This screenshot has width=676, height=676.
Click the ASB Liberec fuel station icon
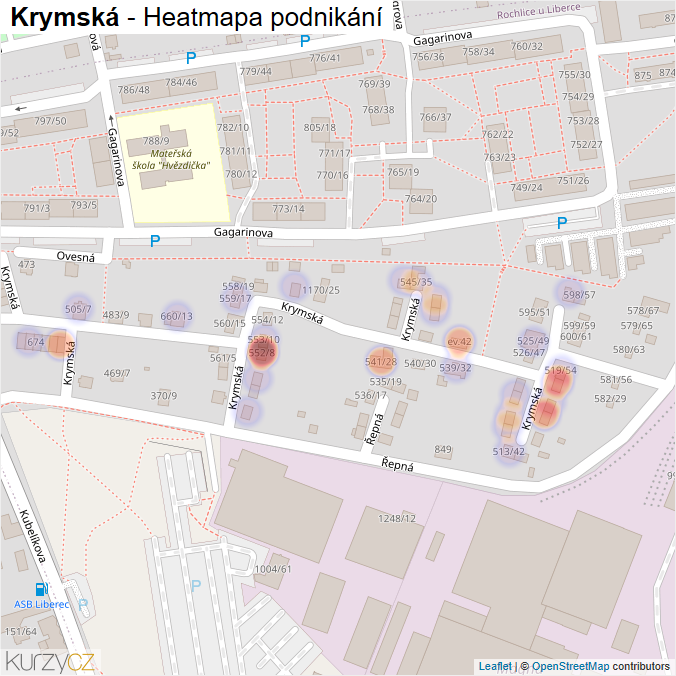click(x=42, y=589)
